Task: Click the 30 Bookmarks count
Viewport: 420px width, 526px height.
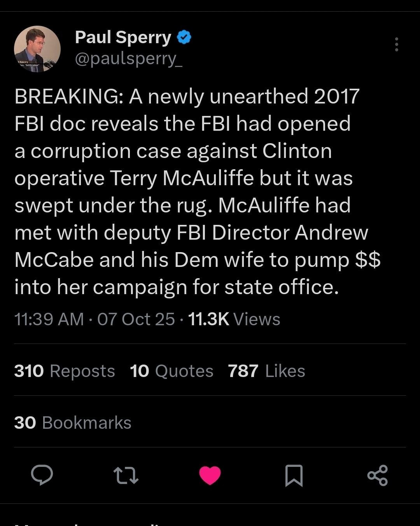Action: pyautogui.click(x=73, y=423)
